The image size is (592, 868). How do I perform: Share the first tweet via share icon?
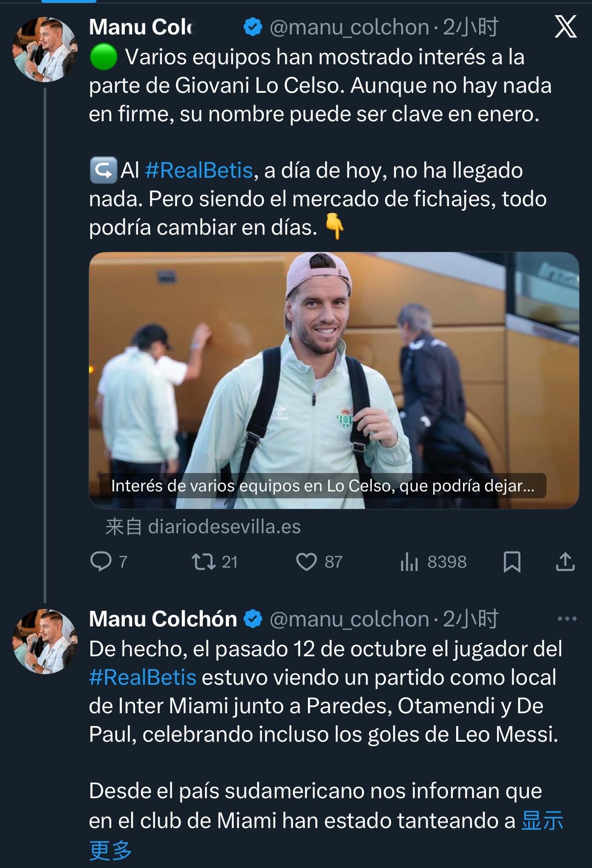[565, 562]
